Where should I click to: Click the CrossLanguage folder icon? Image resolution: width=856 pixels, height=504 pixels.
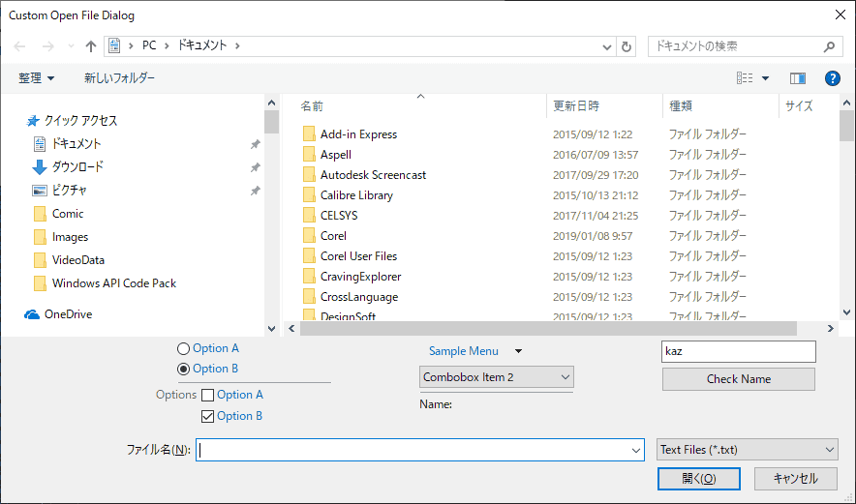tap(309, 297)
